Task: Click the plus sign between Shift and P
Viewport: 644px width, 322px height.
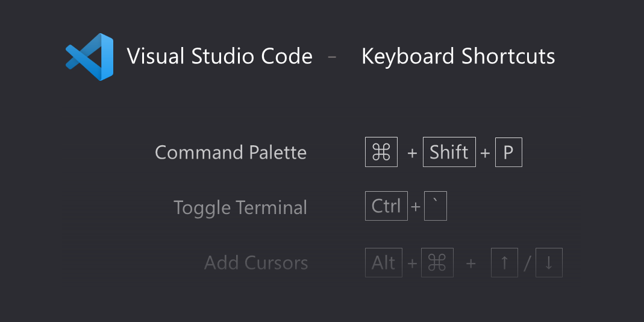Action: click(486, 153)
